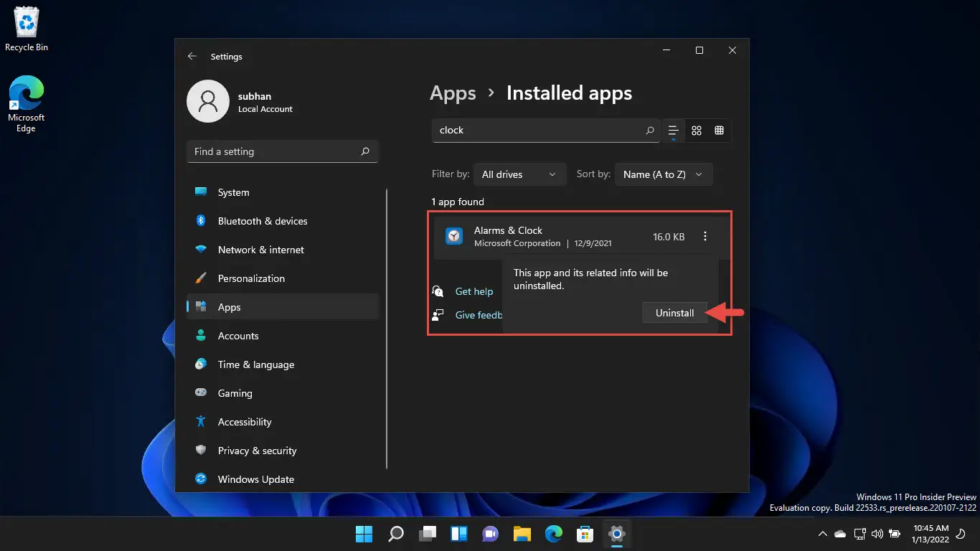Click the 16.0 KB size value
Viewport: 980px width, 551px height.
[669, 237]
